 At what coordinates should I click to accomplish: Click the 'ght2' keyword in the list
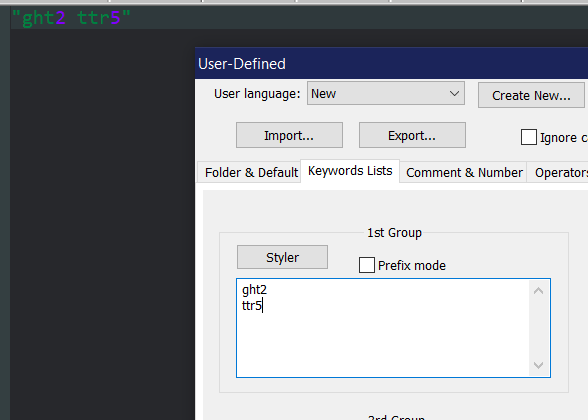[x=254, y=290]
